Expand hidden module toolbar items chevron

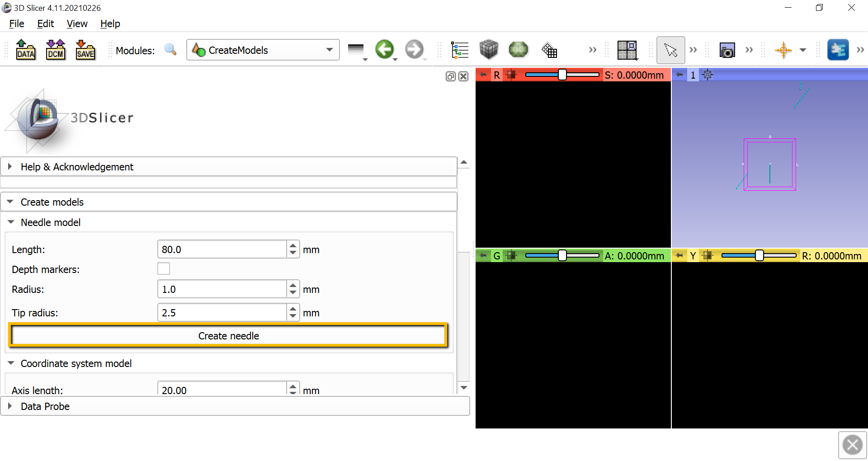click(x=593, y=50)
